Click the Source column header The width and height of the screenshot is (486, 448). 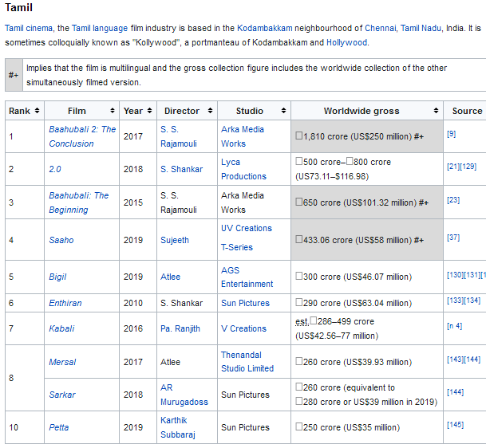click(467, 111)
